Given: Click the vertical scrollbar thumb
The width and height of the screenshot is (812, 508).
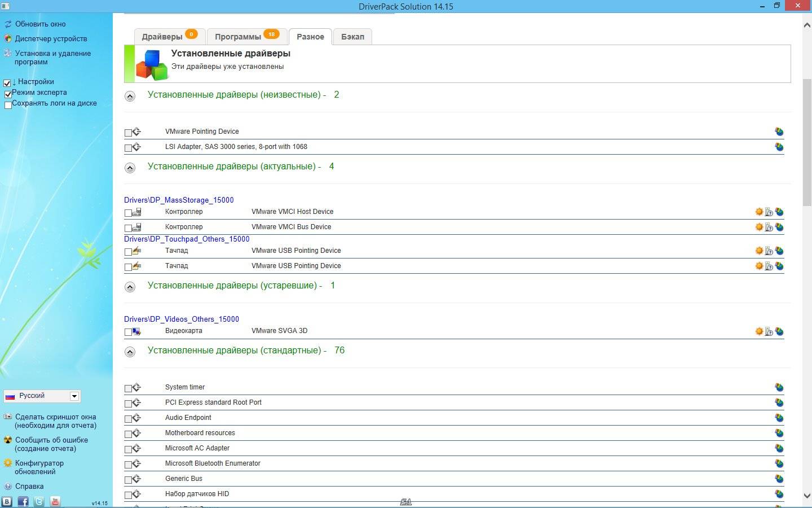Looking at the screenshot, I should coord(807,142).
